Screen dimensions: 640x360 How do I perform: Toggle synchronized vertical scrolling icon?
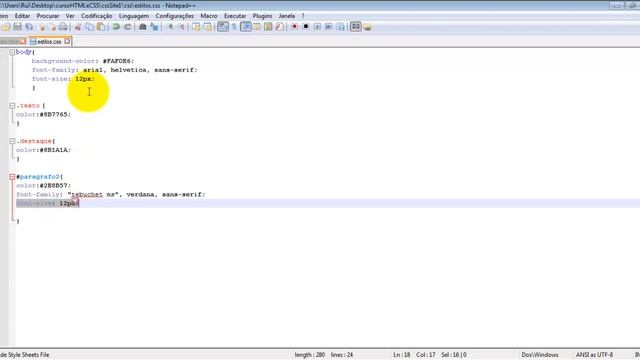[196, 27]
